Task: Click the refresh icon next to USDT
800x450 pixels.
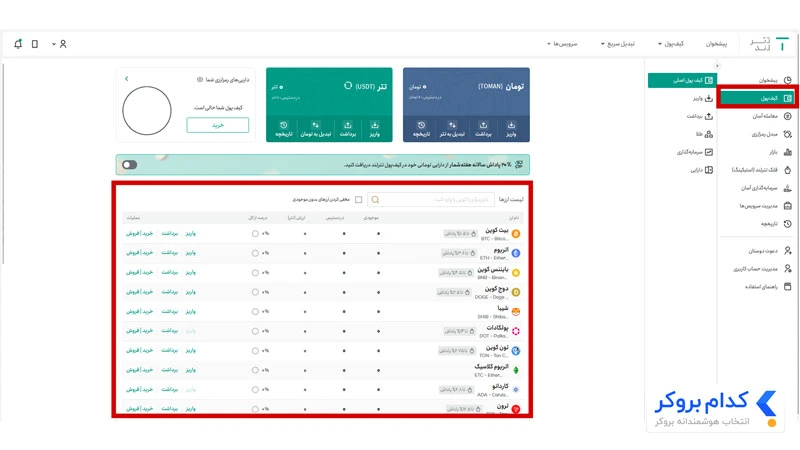Action: click(348, 85)
